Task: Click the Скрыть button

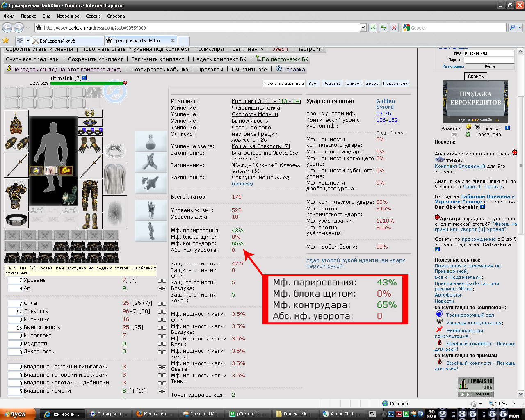Action: pos(476,76)
